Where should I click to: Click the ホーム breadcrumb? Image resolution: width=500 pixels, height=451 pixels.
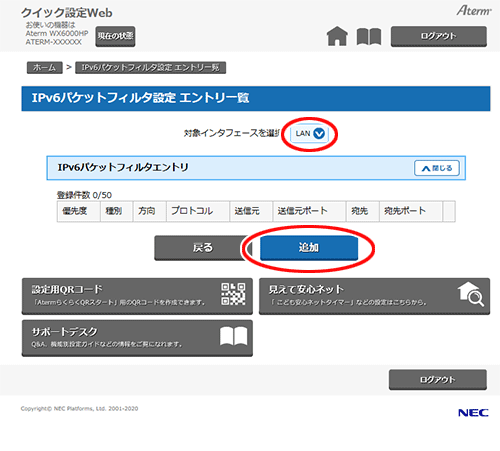[x=45, y=68]
